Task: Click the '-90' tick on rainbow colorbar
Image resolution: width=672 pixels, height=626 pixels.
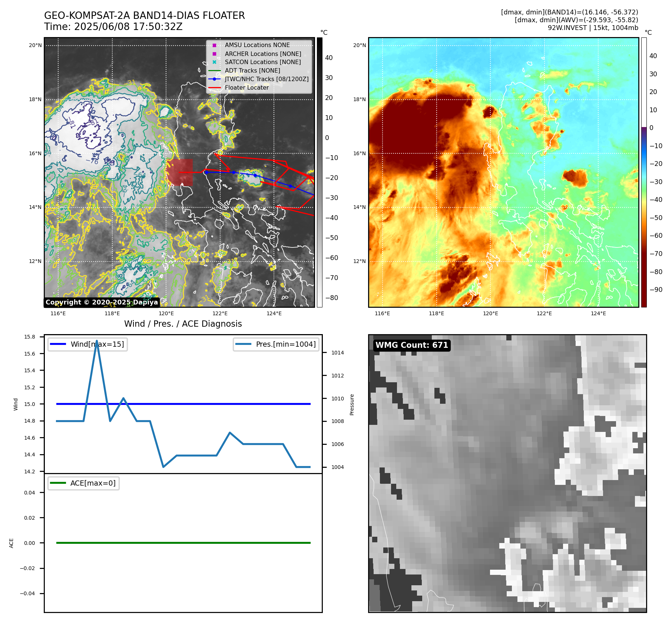Action: pos(656,290)
